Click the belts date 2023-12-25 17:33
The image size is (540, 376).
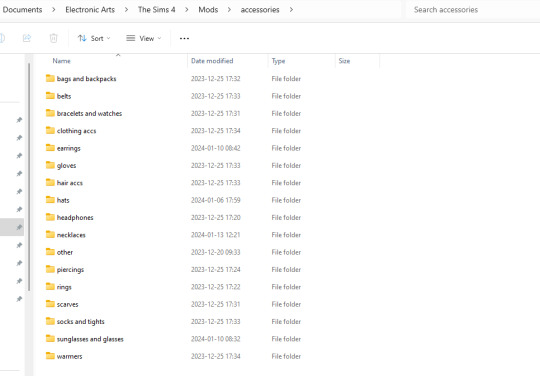click(216, 96)
